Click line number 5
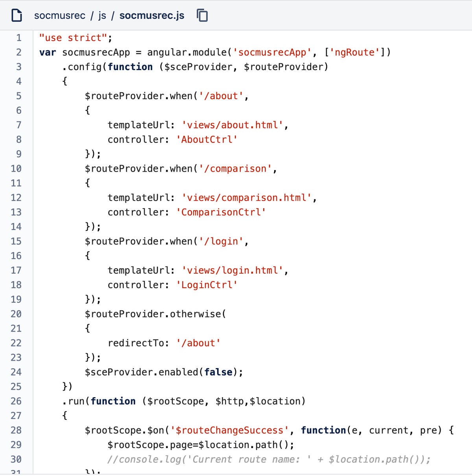This screenshot has height=476, width=472. click(x=18, y=96)
